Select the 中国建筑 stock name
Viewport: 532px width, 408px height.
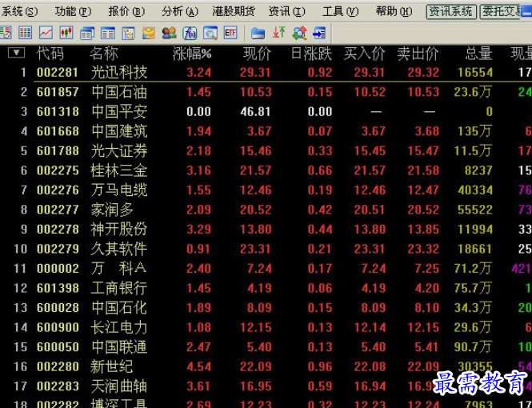119,131
